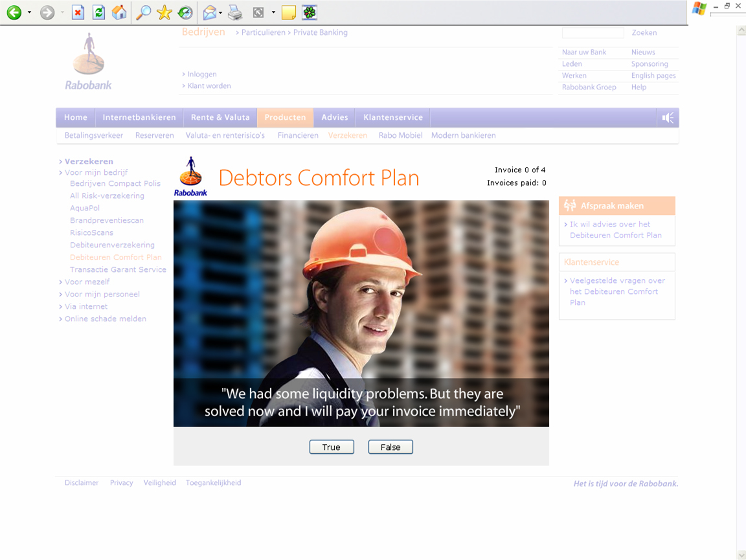The width and height of the screenshot is (746, 560).
Task: Click the Windows flag logo
Action: tap(699, 9)
